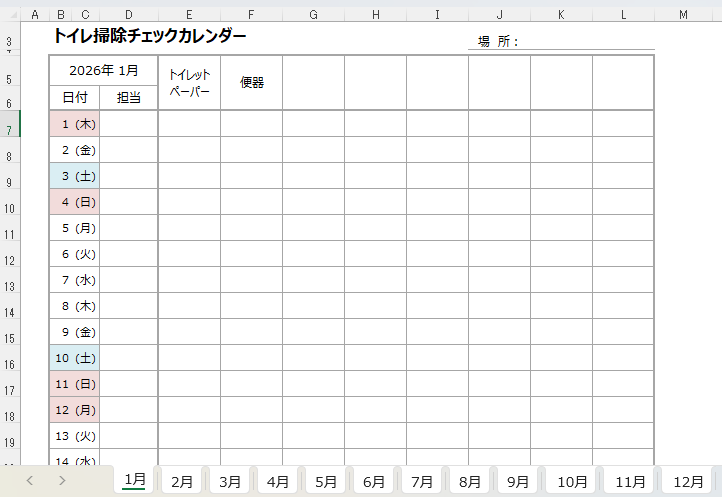Select row 16 header
Image resolution: width=722 pixels, height=498 pixels.
point(9,365)
